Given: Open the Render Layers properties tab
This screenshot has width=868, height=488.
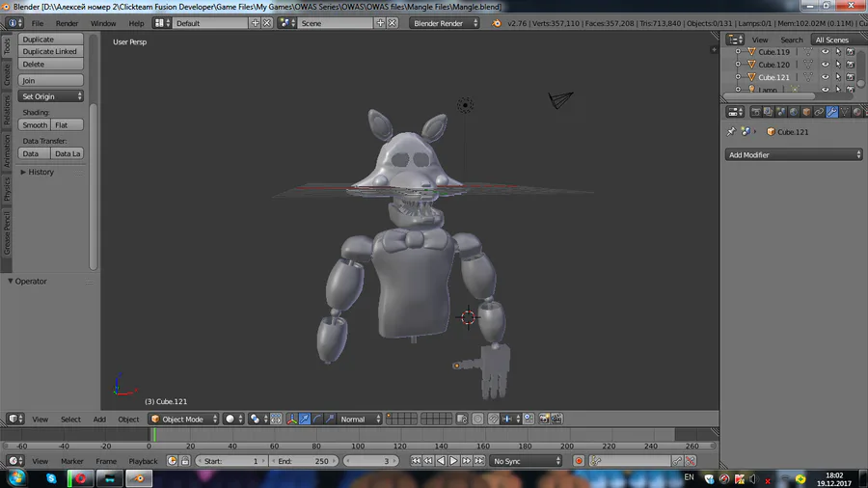Looking at the screenshot, I should [x=768, y=112].
